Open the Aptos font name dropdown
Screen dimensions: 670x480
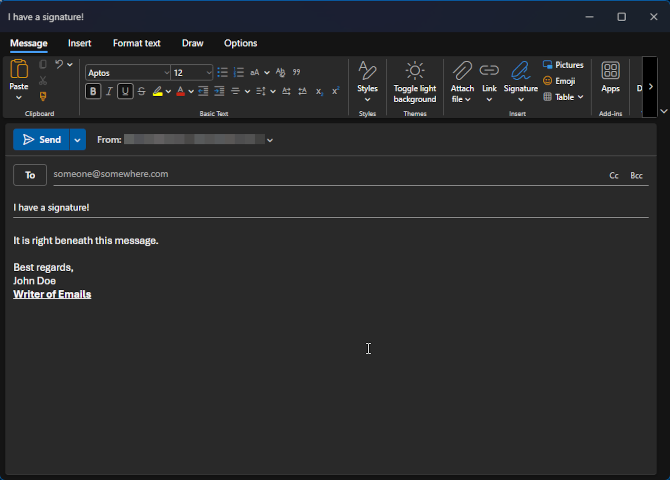166,73
